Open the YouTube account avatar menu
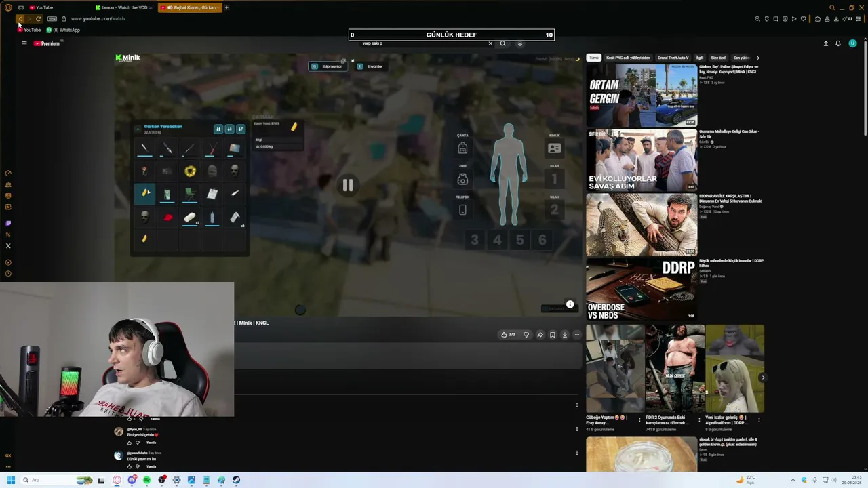The image size is (868, 488). coord(852,43)
